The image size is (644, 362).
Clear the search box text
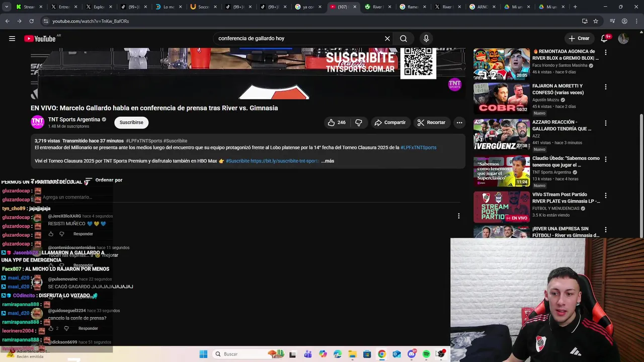pyautogui.click(x=387, y=38)
